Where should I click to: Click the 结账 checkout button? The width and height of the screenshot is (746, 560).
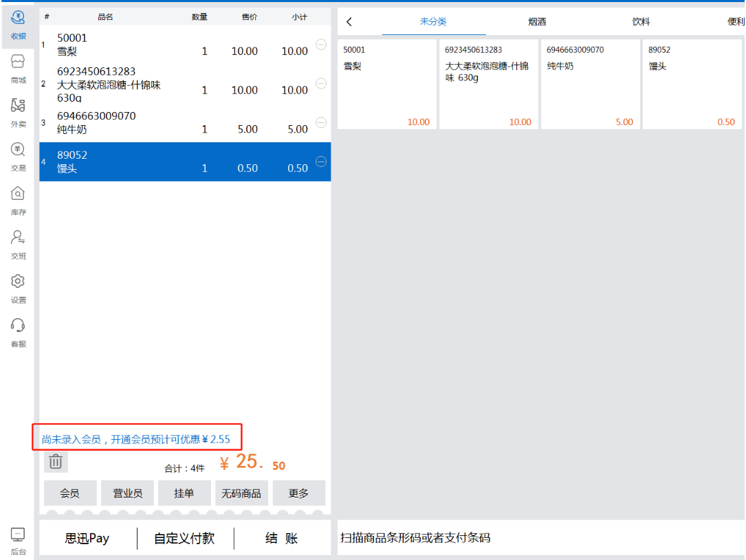click(282, 538)
